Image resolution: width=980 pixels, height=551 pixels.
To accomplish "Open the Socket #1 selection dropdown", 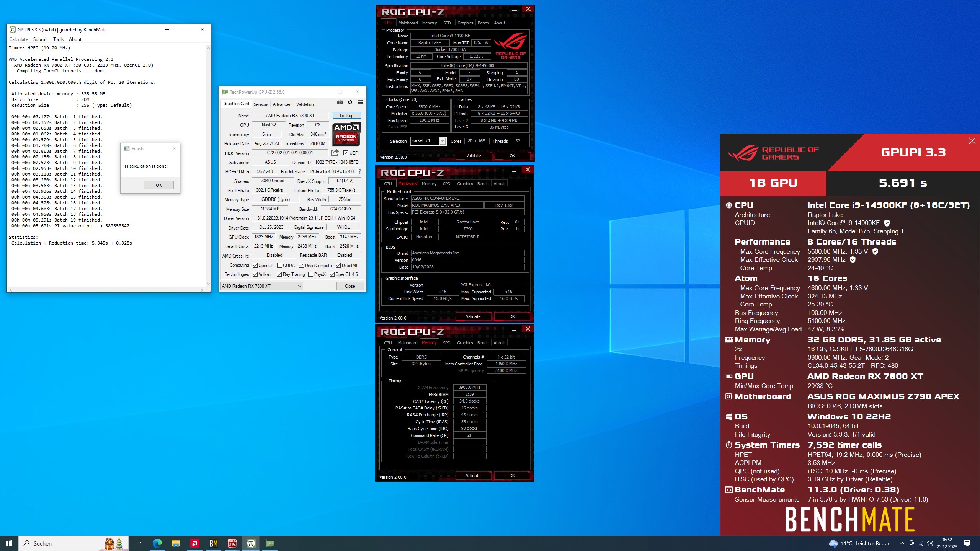I will [x=428, y=141].
